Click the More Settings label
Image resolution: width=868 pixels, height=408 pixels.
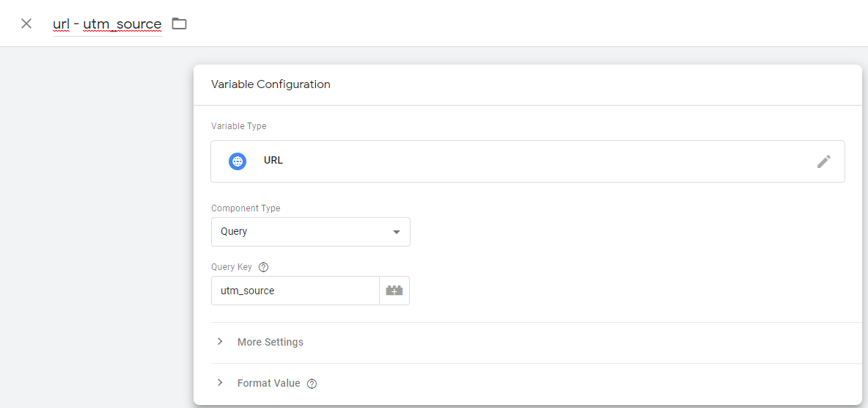pyautogui.click(x=270, y=342)
